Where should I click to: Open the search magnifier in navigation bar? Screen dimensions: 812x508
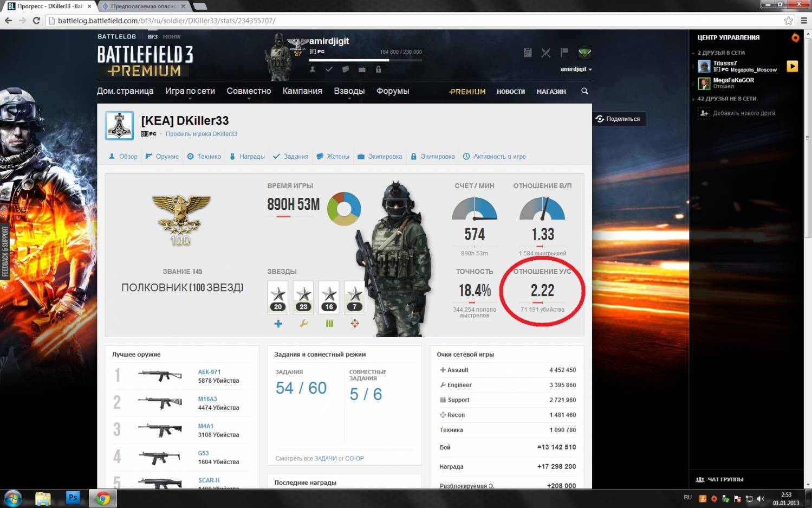584,91
